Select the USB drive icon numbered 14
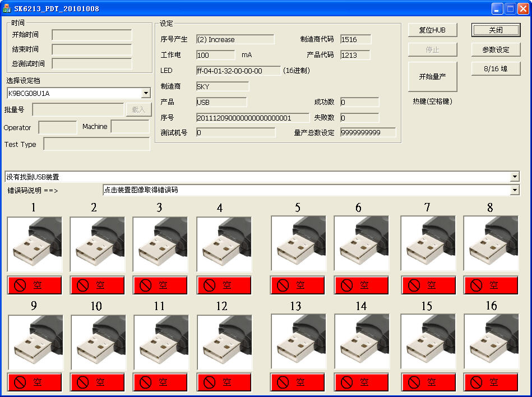 tap(362, 341)
